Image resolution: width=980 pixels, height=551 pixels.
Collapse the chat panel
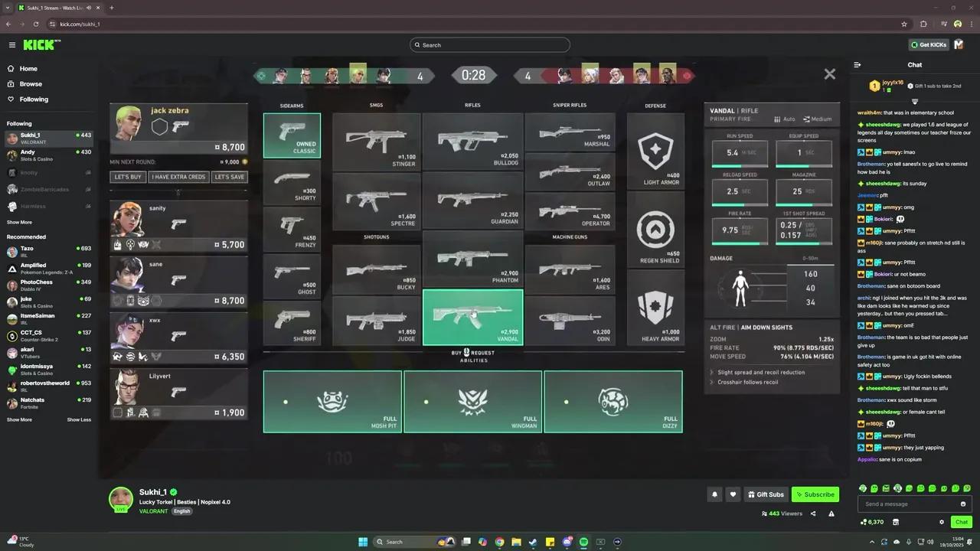coord(857,65)
